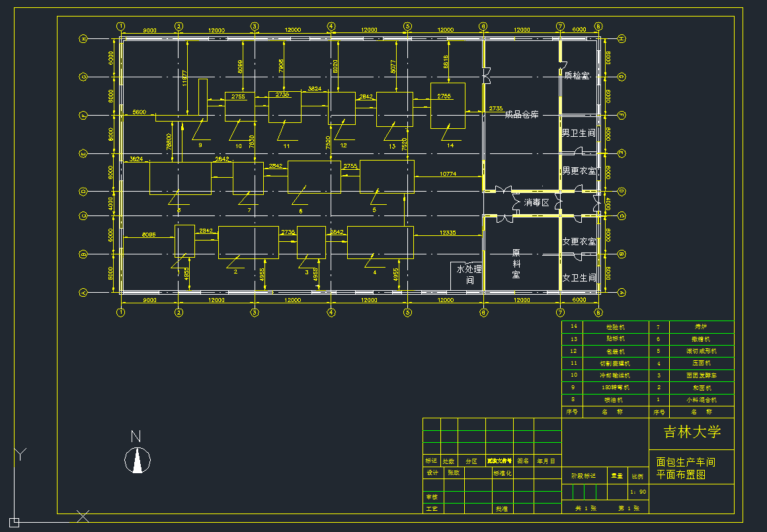
Task: Click the 10774 dimension text
Action: pos(448,174)
